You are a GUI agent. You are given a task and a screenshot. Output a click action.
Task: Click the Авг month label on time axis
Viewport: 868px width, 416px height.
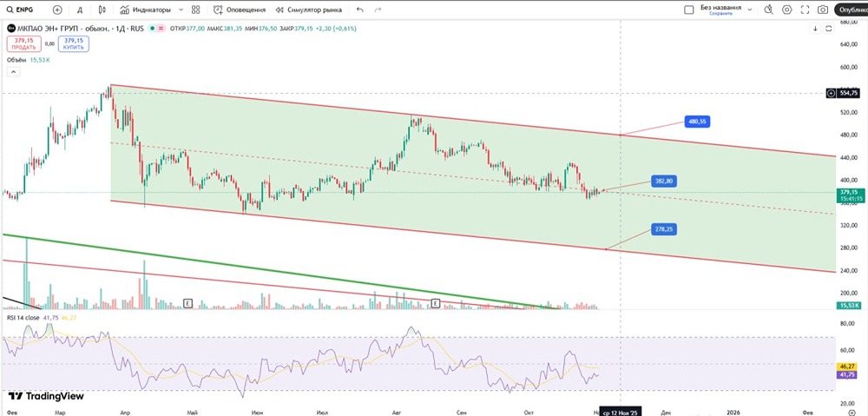397,413
